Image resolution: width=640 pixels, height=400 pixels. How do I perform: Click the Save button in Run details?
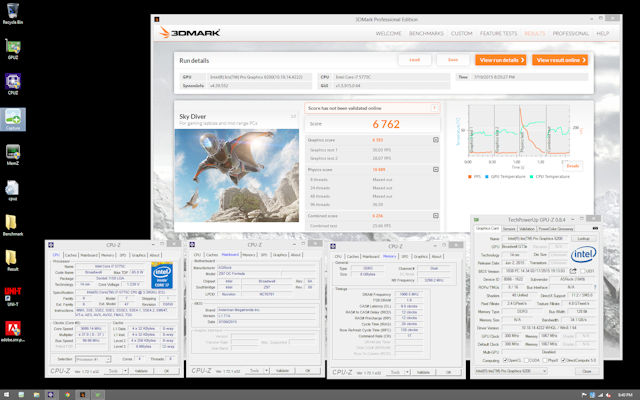453,60
